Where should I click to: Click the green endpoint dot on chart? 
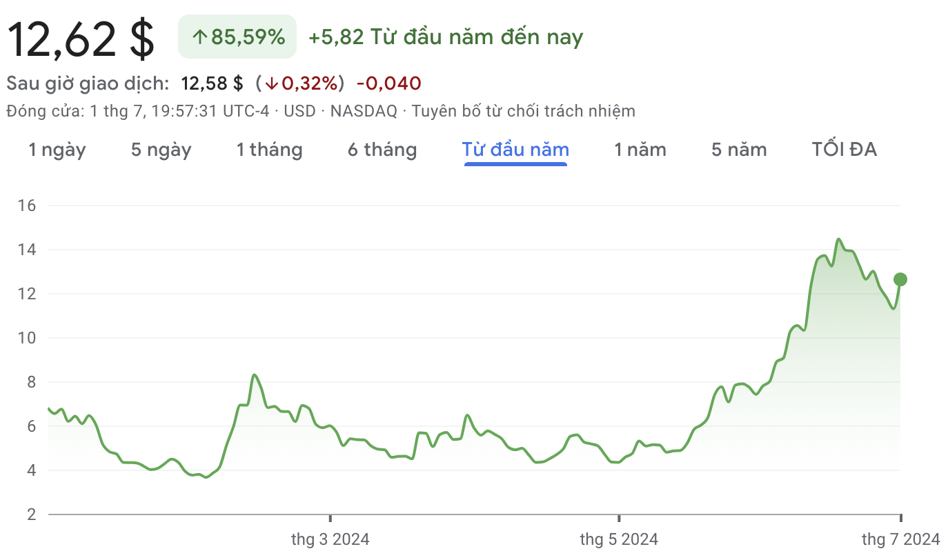(x=900, y=279)
